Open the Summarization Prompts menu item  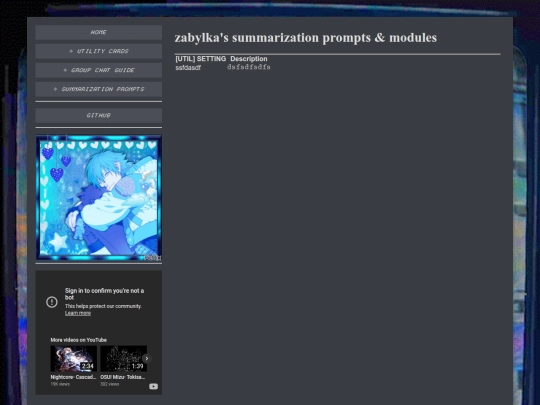click(98, 89)
